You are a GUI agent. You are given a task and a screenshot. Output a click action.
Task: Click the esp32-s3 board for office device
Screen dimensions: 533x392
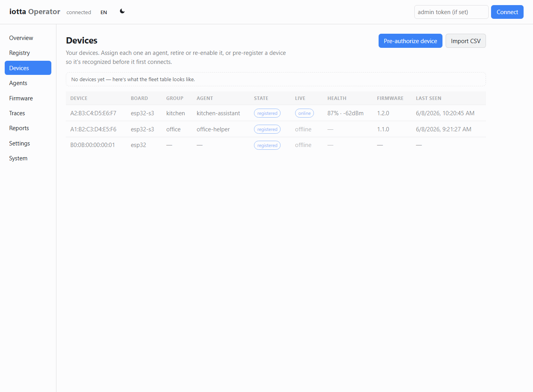(142, 129)
